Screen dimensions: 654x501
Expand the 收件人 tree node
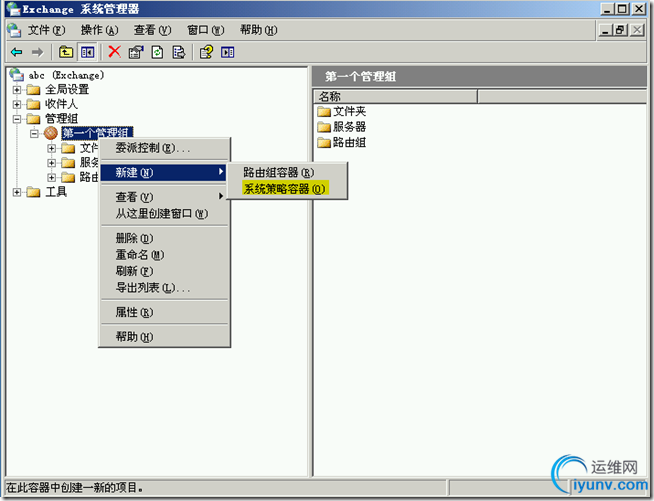(x=17, y=104)
